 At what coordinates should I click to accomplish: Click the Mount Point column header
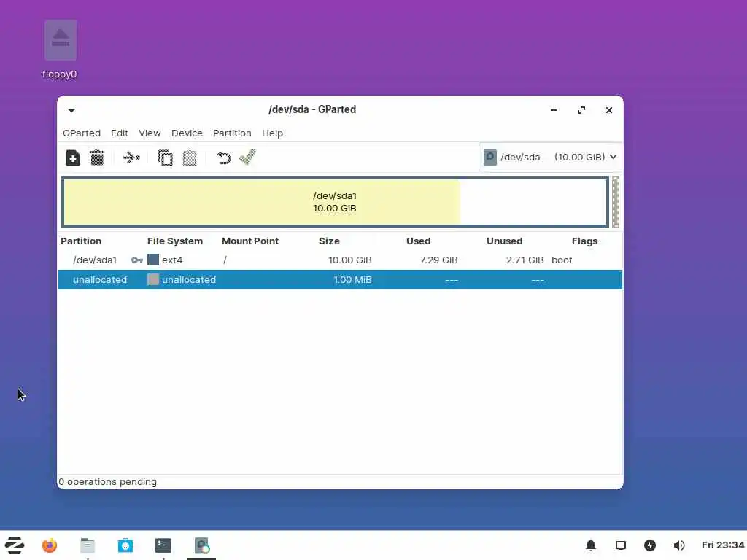coord(250,241)
